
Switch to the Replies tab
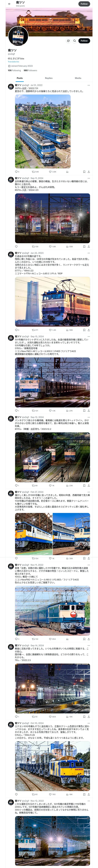pos(49,78)
